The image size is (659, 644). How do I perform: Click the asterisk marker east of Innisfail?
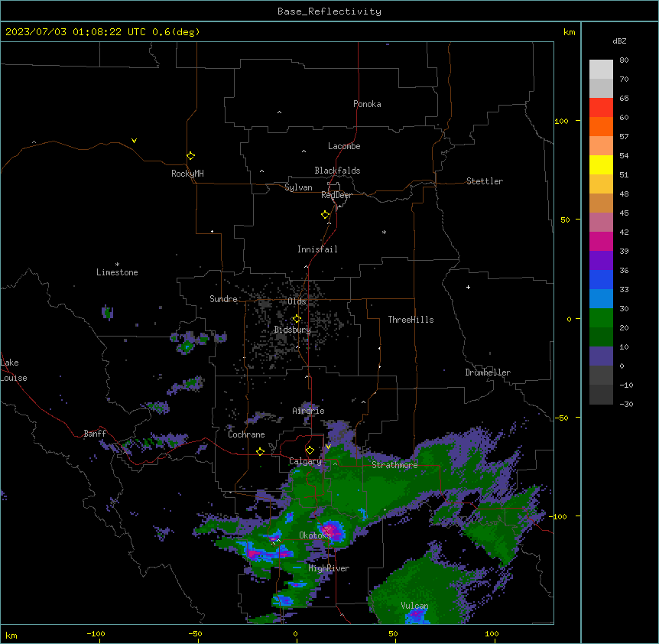tap(384, 233)
